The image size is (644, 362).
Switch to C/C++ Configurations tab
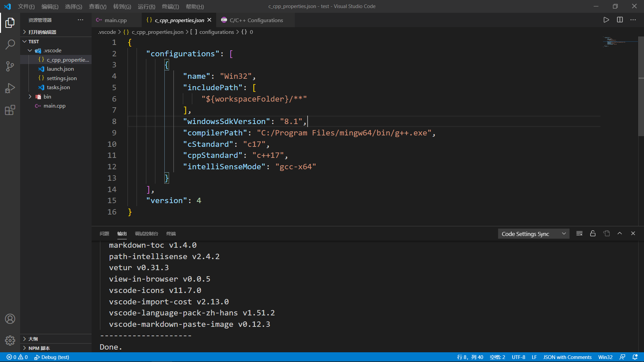click(x=256, y=20)
